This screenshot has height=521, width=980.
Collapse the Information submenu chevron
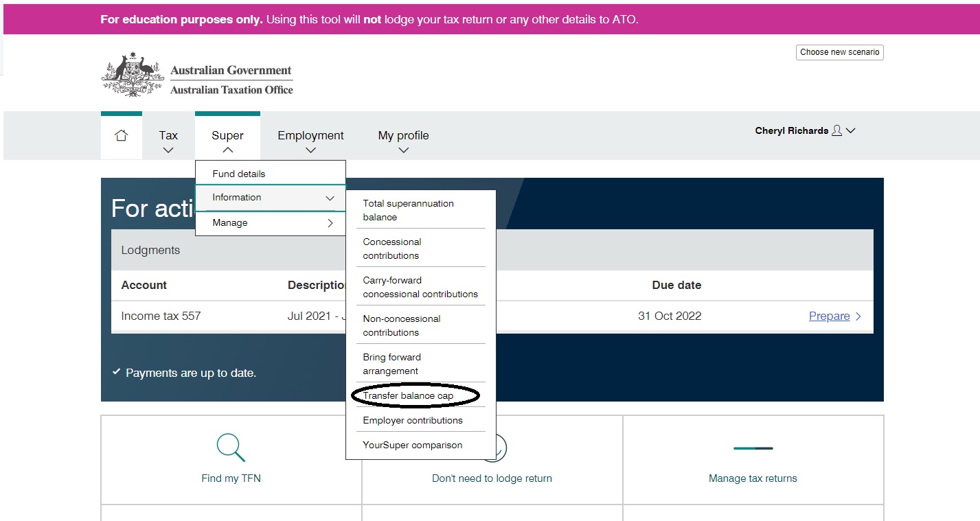tap(331, 197)
